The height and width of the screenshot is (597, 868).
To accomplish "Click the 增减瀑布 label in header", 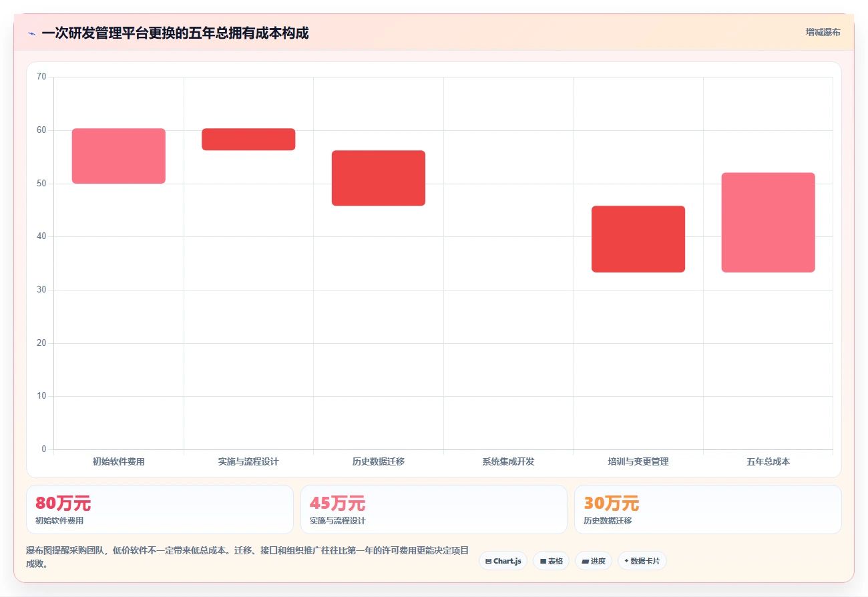I will [x=823, y=32].
